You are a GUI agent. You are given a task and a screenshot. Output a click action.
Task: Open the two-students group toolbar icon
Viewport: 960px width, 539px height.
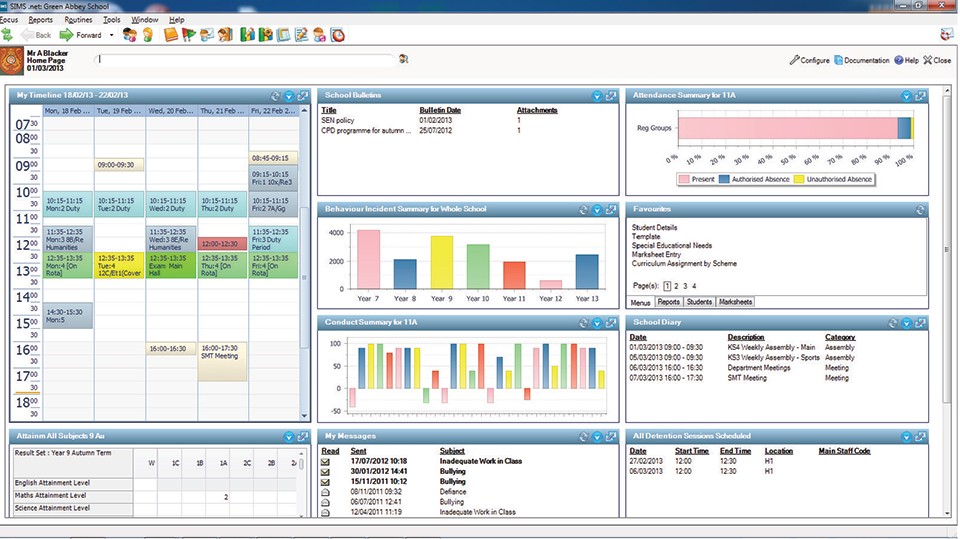(130, 35)
